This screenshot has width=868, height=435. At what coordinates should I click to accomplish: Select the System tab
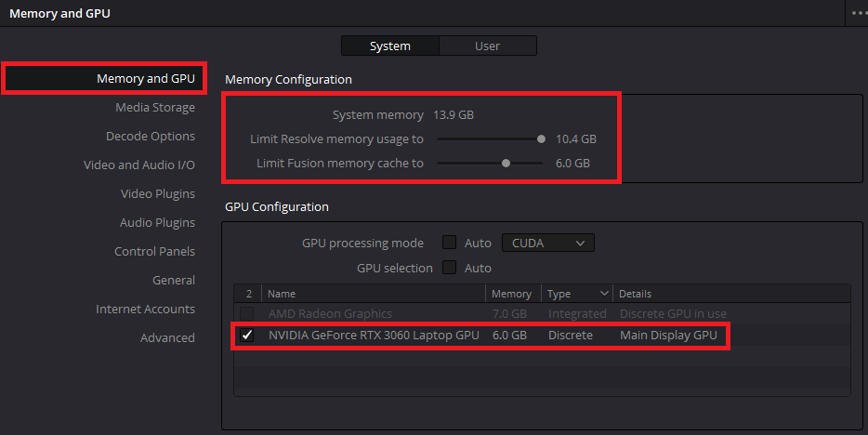[x=390, y=46]
